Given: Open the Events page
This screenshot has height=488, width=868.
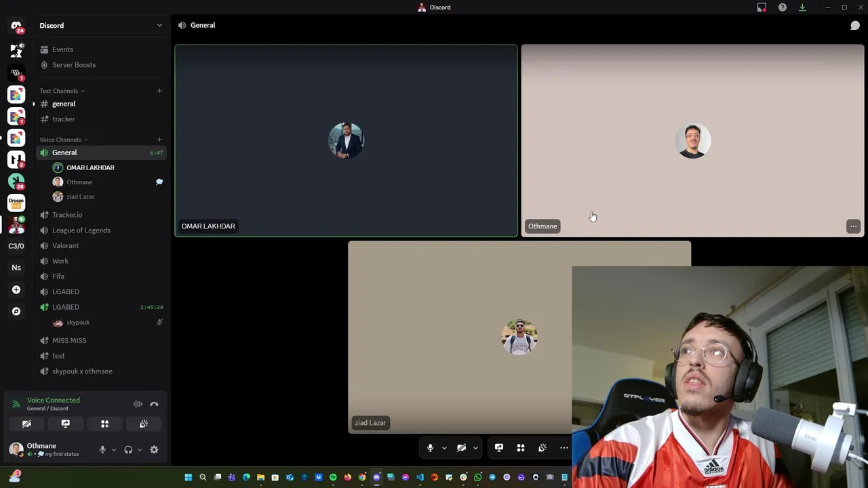Looking at the screenshot, I should click(x=101, y=49).
